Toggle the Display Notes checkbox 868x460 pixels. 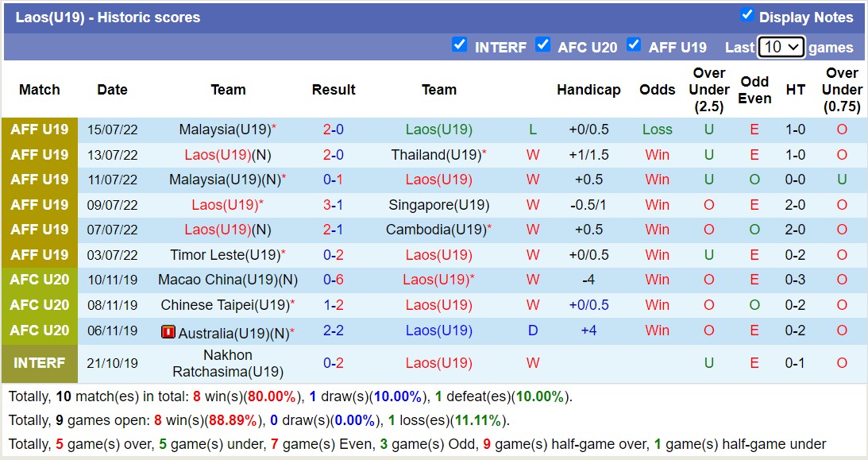(746, 14)
